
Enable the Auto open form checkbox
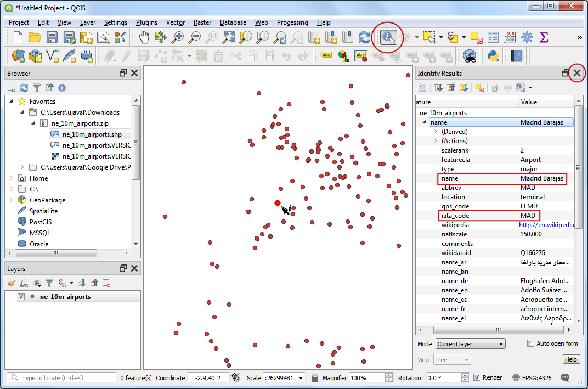pyautogui.click(x=530, y=343)
